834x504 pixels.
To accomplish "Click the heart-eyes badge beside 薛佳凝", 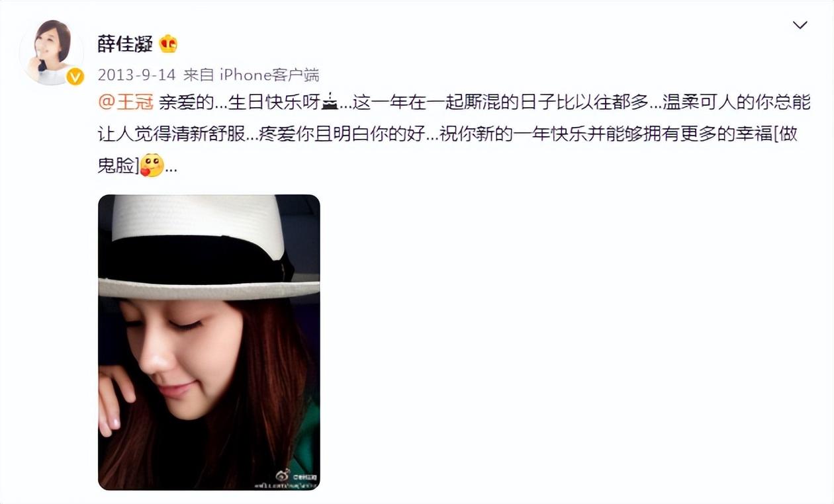I will point(168,44).
